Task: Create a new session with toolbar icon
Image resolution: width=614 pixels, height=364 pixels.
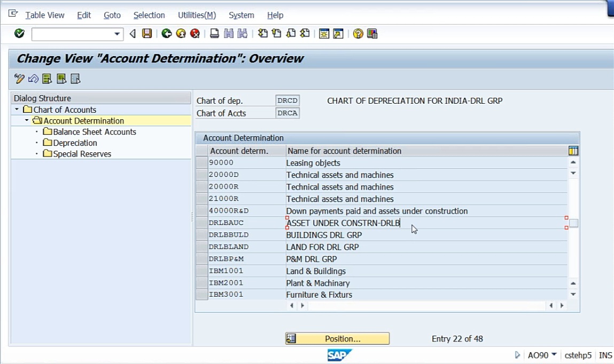Action: 324,34
